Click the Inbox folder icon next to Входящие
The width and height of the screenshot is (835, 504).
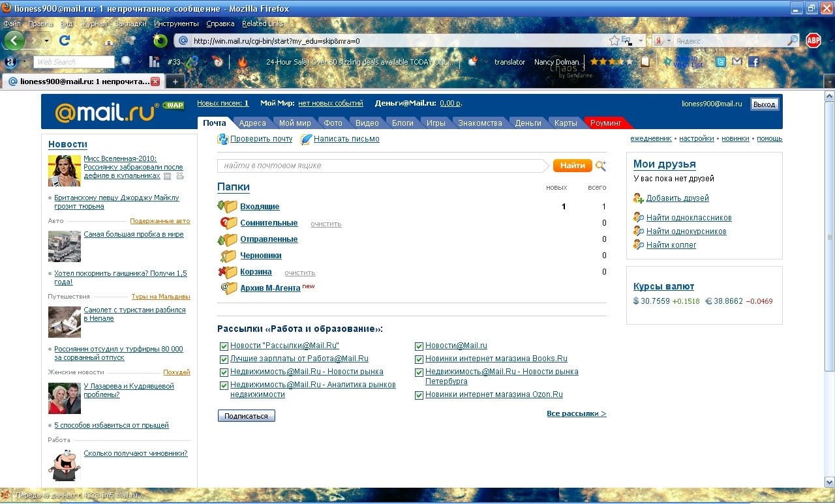click(x=228, y=206)
